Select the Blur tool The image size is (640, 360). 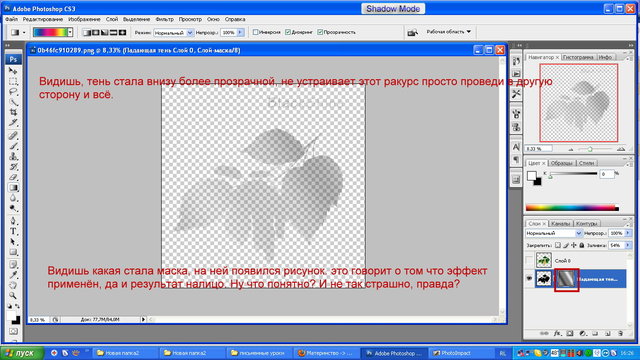[x=13, y=198]
